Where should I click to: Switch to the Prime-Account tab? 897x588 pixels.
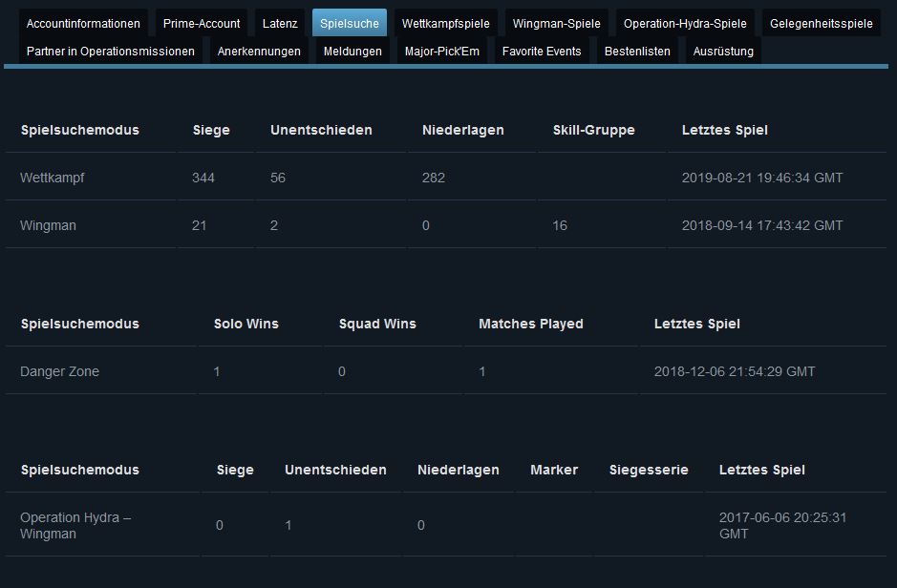point(202,24)
